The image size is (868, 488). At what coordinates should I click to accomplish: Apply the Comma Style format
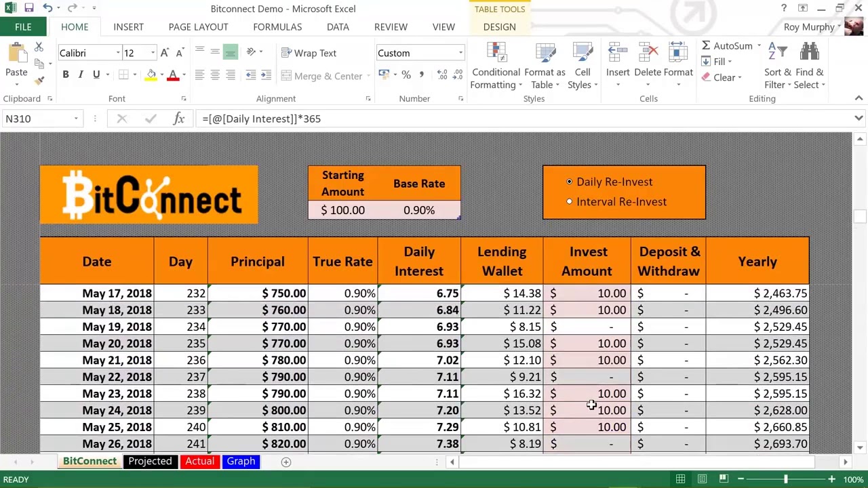pos(421,75)
